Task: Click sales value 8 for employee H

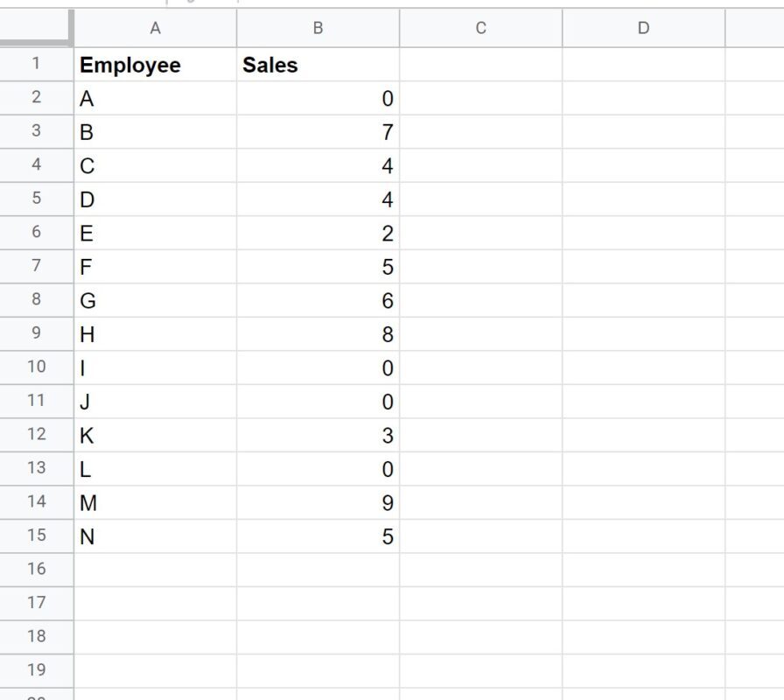Action: point(318,334)
